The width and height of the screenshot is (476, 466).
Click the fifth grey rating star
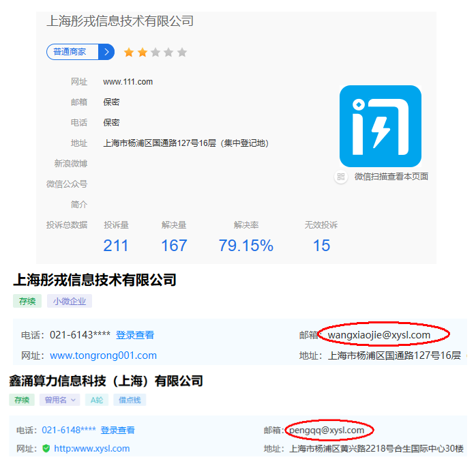(x=182, y=53)
